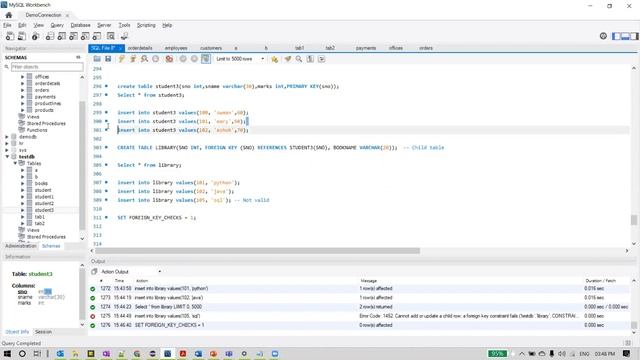Switch to the payments tab

[x=366, y=48]
